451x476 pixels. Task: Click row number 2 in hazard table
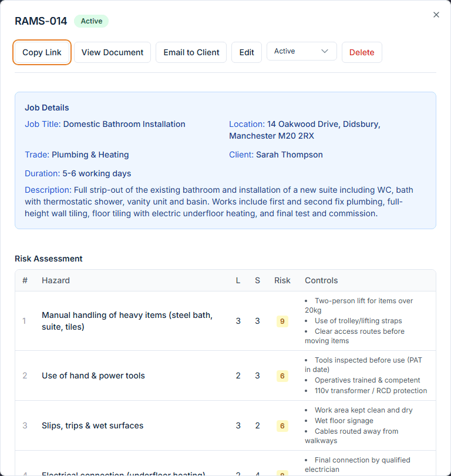click(x=25, y=376)
